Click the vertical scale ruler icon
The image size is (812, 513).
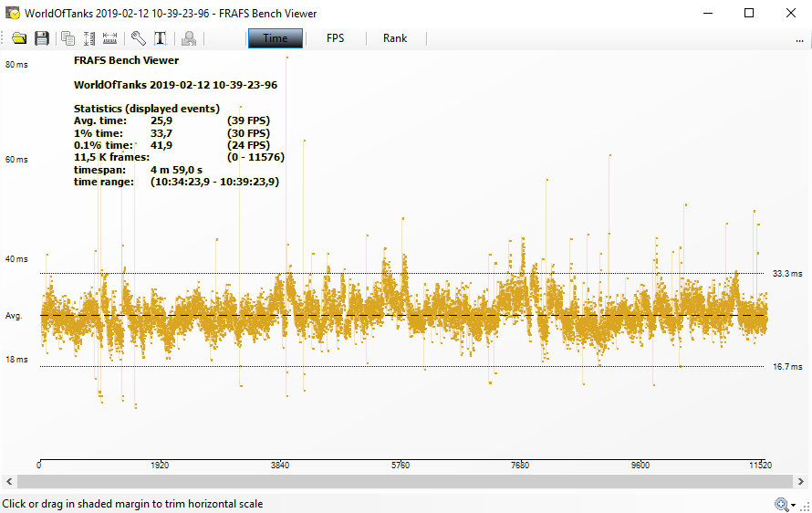coord(89,38)
